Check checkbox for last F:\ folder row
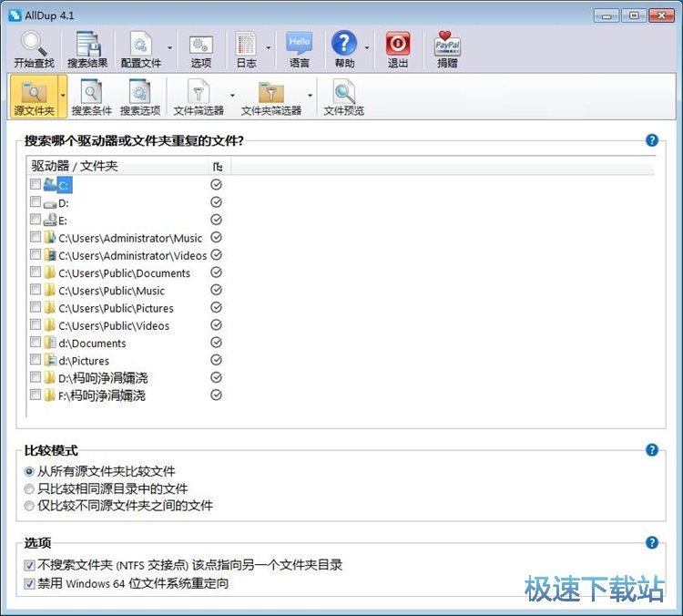Screen dimensions: 683x616 (36, 395)
